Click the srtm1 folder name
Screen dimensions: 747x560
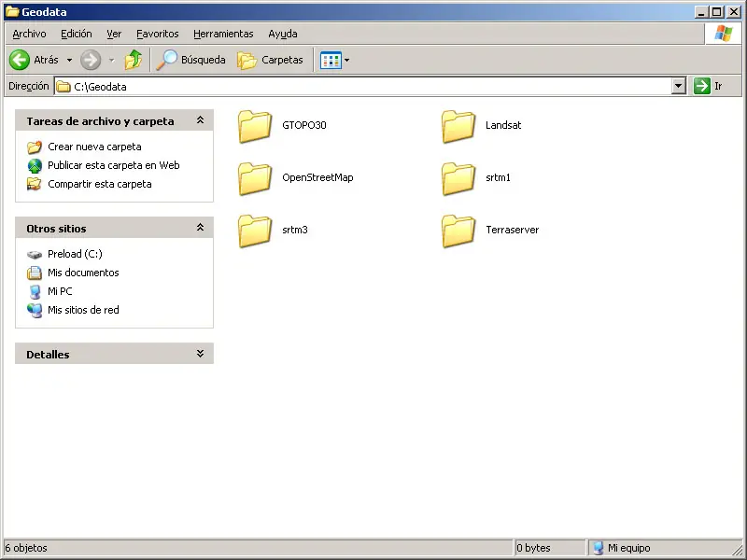coord(498,177)
